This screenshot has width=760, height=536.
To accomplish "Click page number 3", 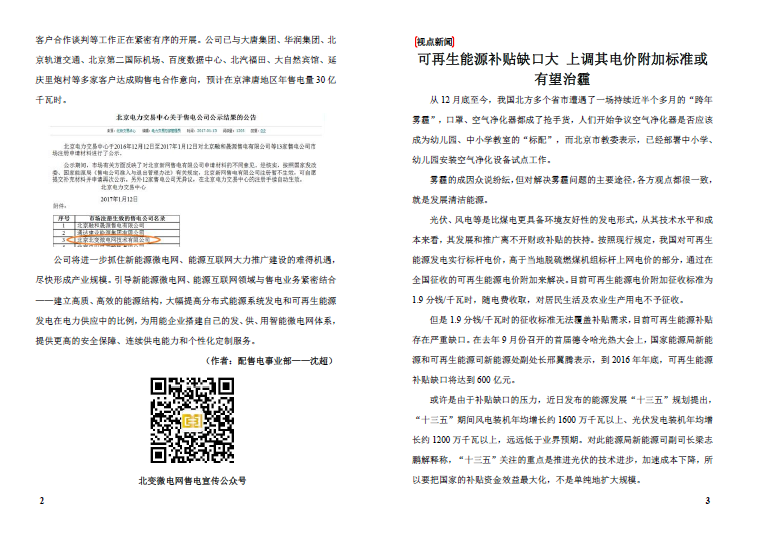I will point(708,501).
